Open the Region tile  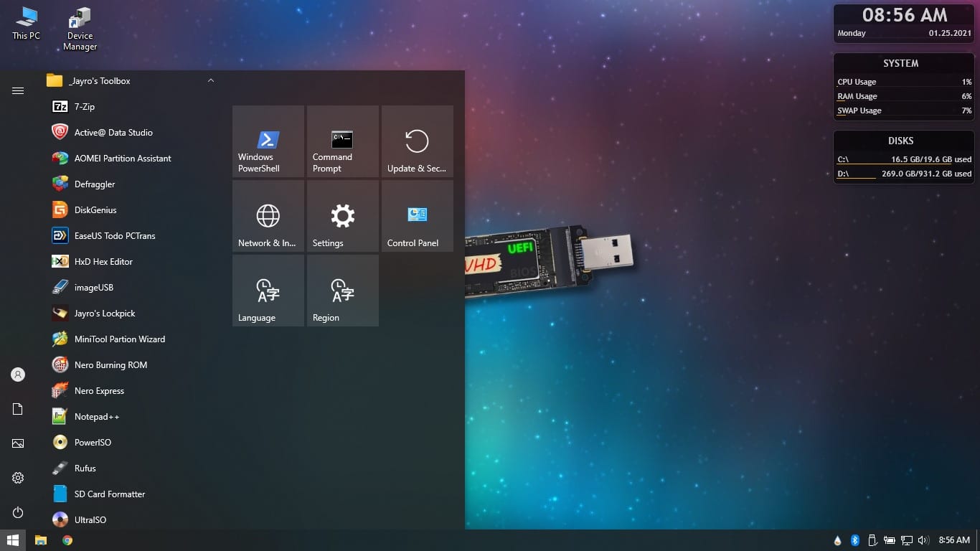[x=343, y=291]
